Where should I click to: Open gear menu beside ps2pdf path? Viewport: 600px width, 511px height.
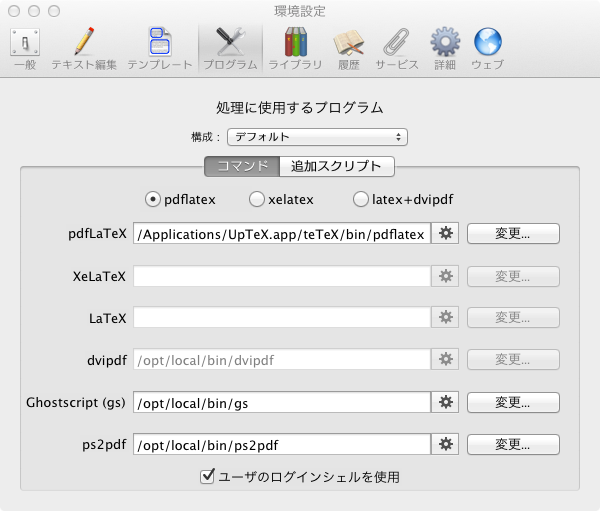point(445,444)
